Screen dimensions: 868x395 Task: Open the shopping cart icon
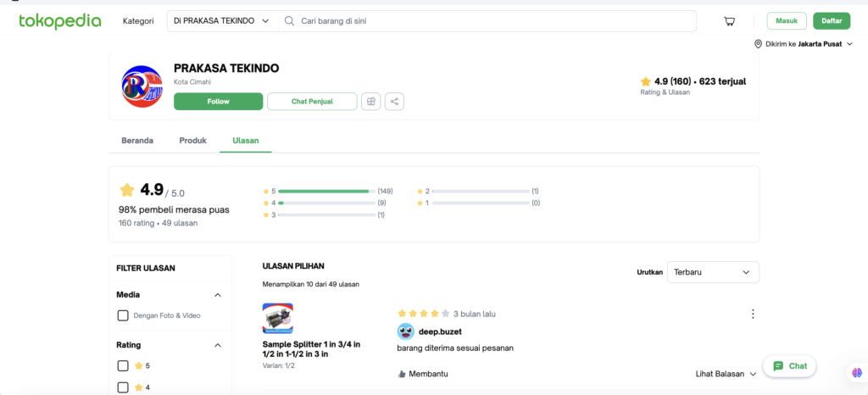(x=729, y=21)
